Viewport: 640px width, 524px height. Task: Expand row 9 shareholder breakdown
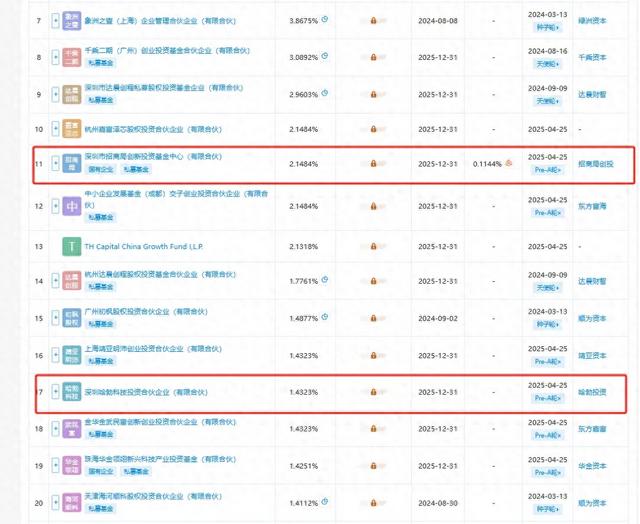tap(56, 94)
